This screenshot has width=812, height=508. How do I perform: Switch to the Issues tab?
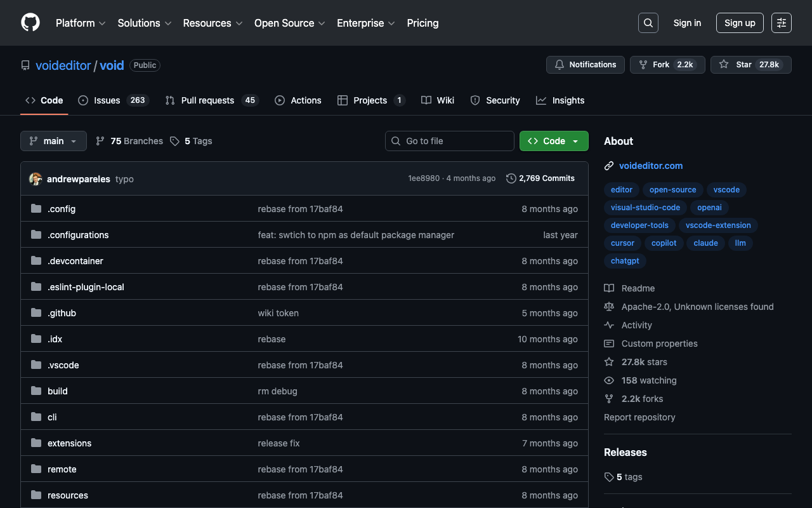(x=113, y=100)
